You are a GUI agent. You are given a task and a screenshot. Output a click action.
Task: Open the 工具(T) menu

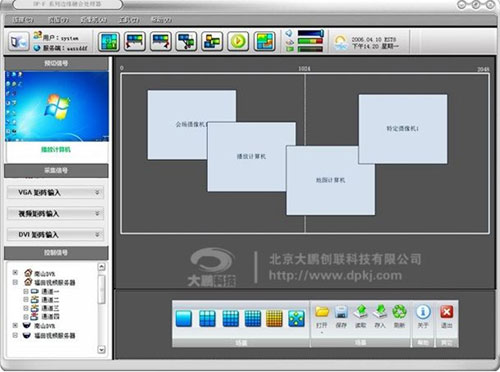click(x=128, y=20)
